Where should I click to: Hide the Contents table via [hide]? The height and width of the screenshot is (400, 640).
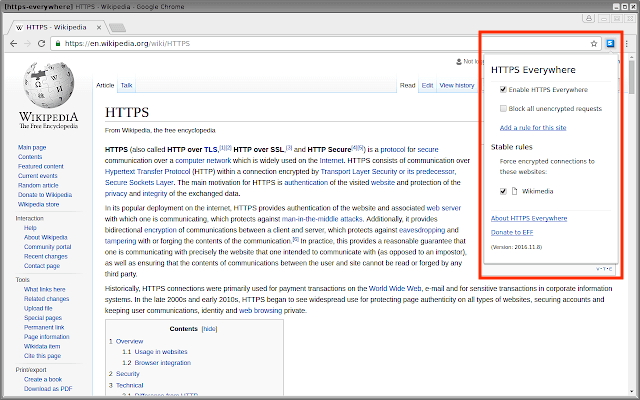(208, 328)
